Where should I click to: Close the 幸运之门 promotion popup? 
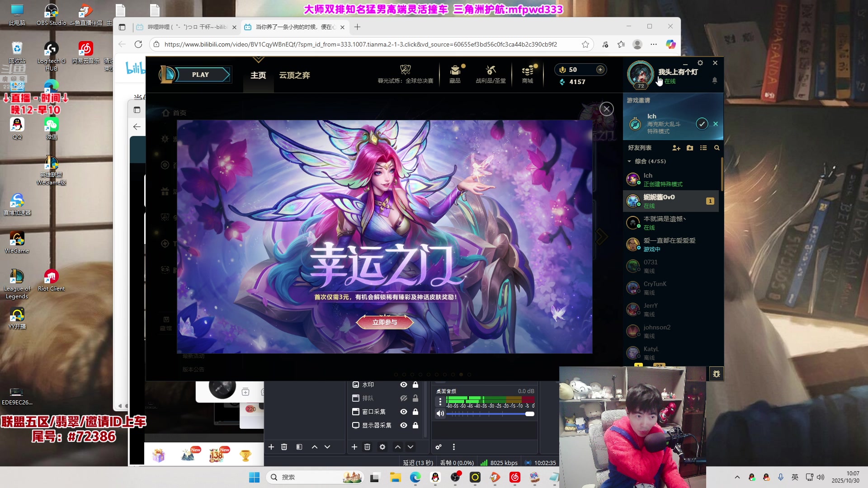coord(607,109)
